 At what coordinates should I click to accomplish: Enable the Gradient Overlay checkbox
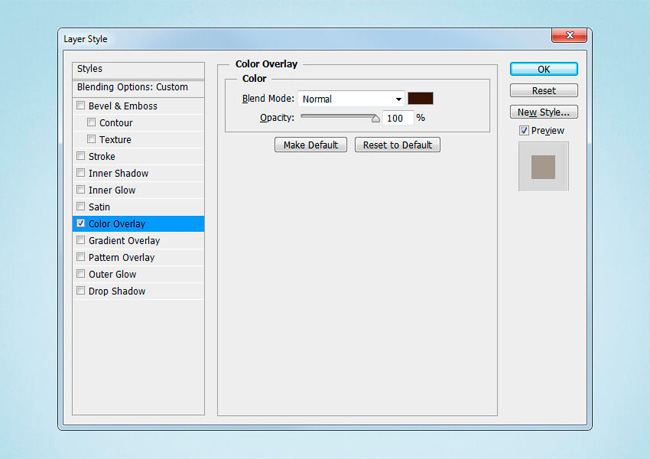81,240
